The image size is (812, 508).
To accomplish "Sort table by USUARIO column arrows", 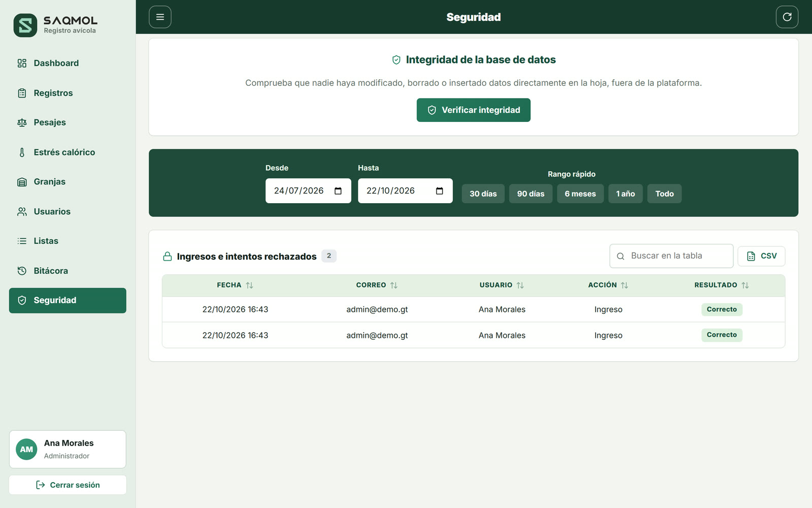I will tap(520, 285).
